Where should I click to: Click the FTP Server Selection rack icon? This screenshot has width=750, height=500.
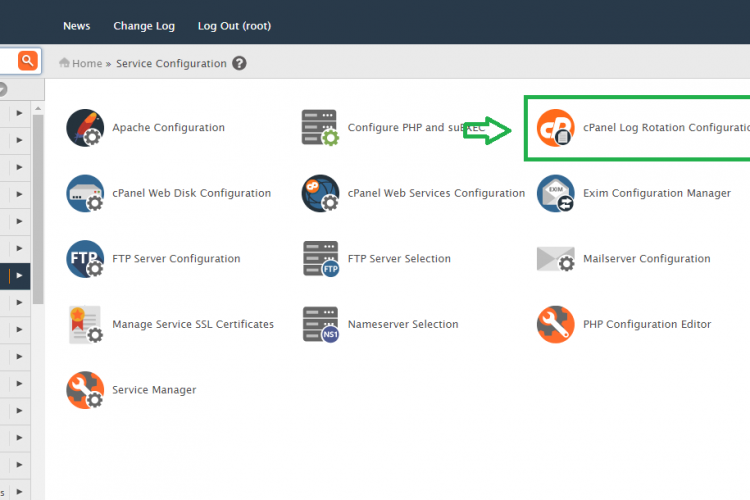click(320, 259)
